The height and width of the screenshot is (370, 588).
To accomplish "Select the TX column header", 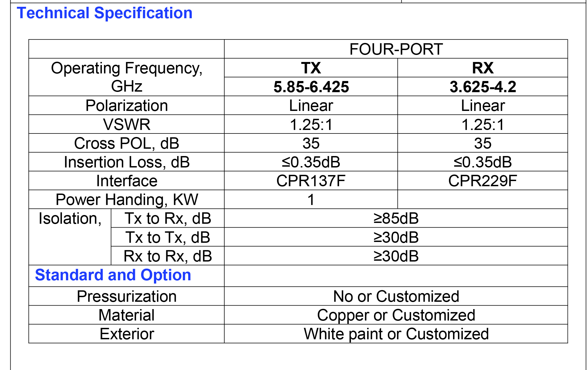I will 311,68.
